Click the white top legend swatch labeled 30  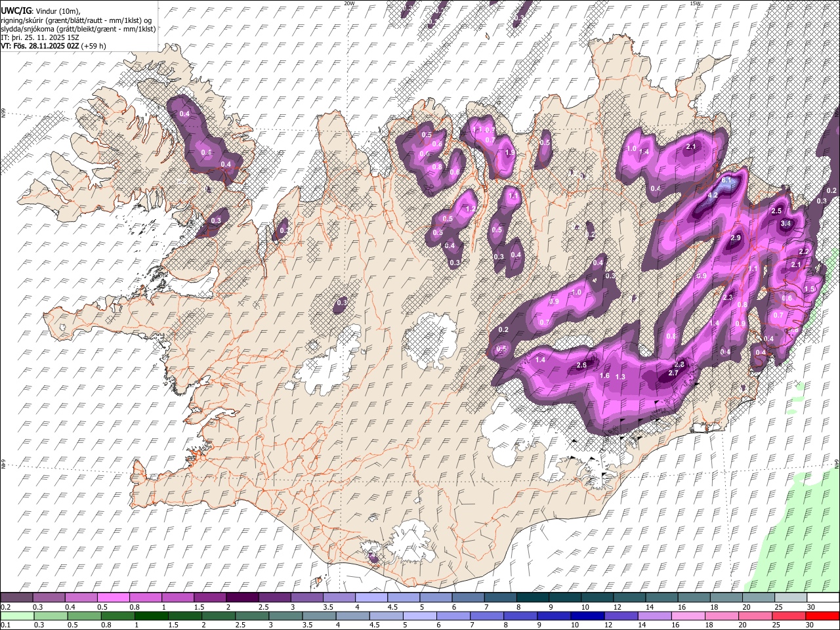coord(823,598)
